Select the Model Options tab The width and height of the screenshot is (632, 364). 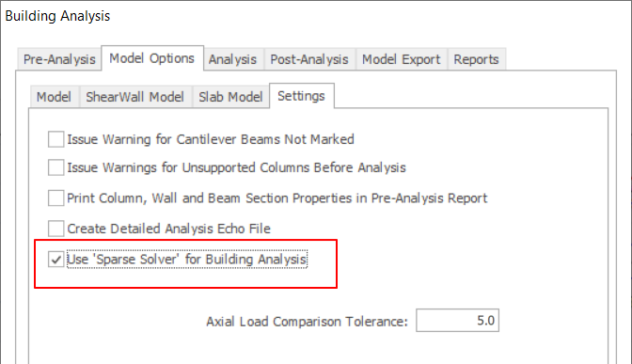152,58
